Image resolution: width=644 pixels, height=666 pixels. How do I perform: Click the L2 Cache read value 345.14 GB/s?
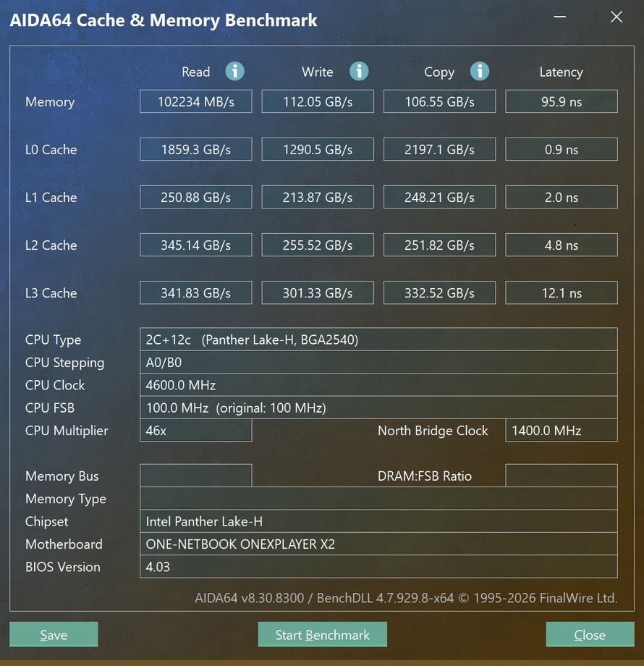coord(195,245)
